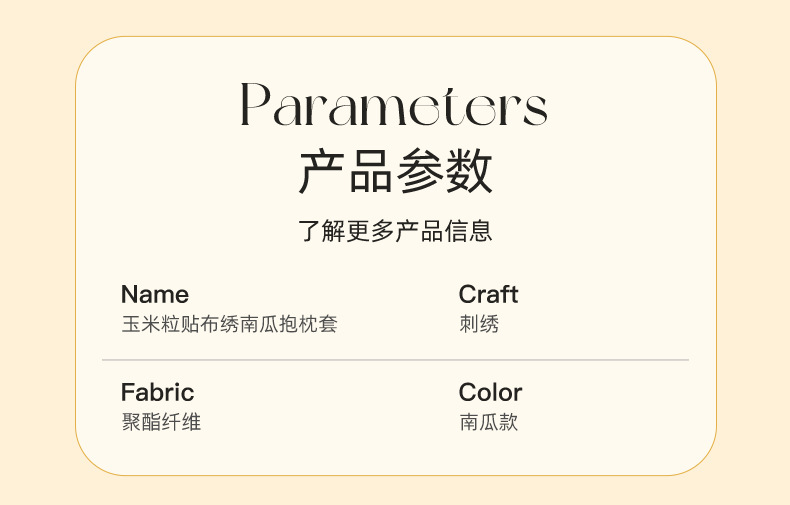Click the Color label
This screenshot has height=505, width=790.
pos(491,392)
